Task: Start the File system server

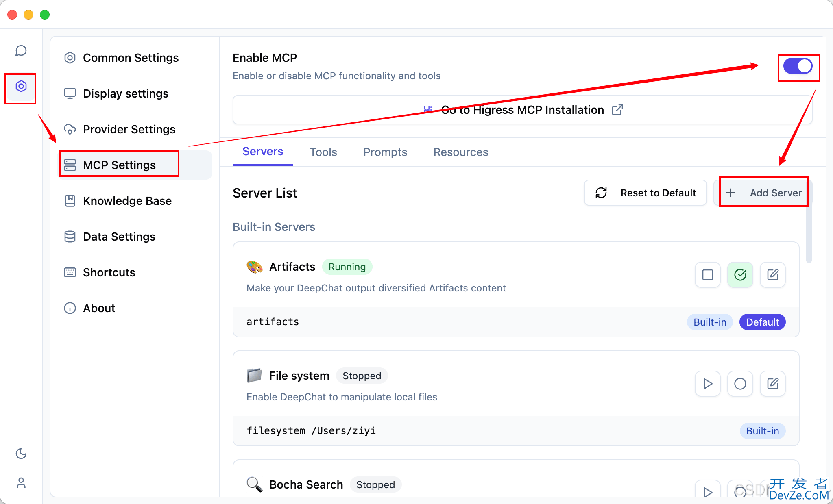Action: pyautogui.click(x=708, y=384)
